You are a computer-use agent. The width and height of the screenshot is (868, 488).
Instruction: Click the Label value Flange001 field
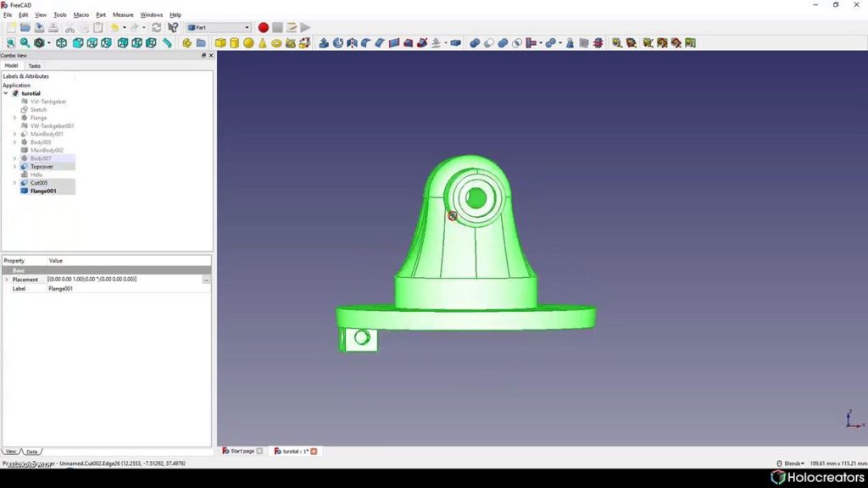(129, 289)
